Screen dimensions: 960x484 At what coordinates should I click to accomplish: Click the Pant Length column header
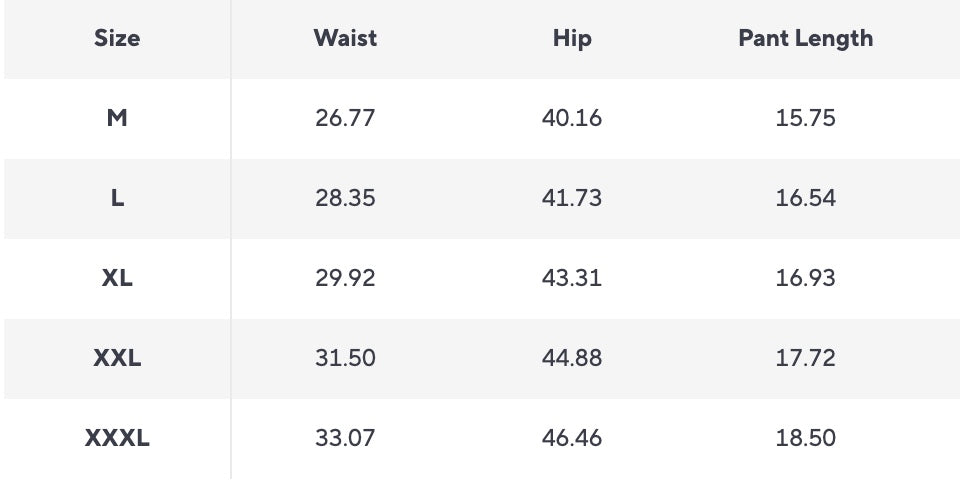pos(805,39)
